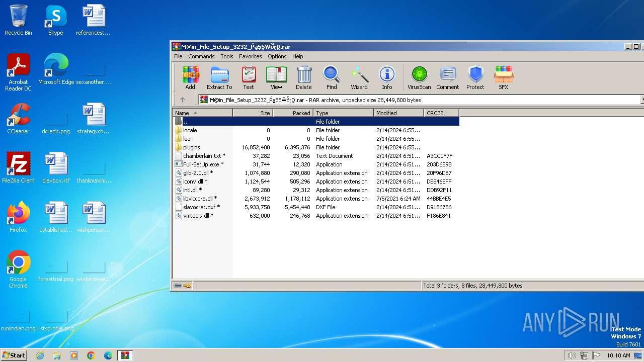644x362 pixels.
Task: Sort by the Name column header
Action: [202, 113]
